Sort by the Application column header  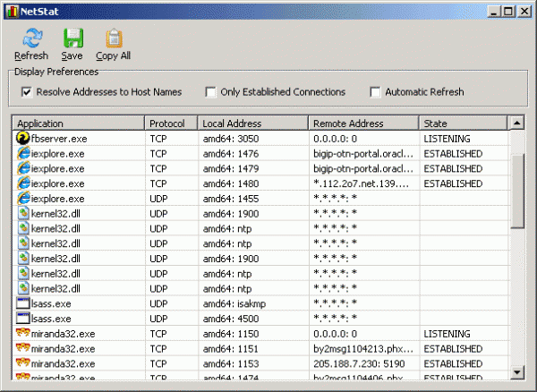click(79, 124)
